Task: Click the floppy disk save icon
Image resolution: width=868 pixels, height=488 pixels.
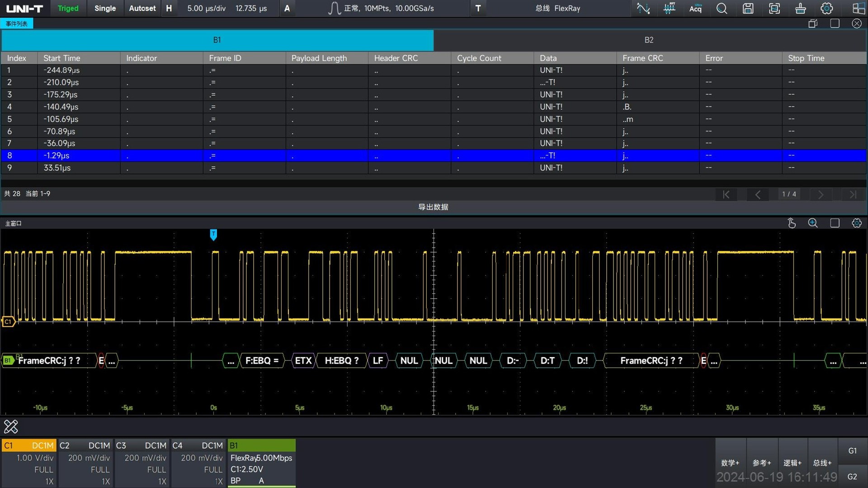Action: coord(748,8)
